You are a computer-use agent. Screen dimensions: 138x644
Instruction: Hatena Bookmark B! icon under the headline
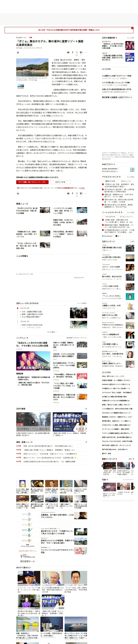tap(81, 52)
